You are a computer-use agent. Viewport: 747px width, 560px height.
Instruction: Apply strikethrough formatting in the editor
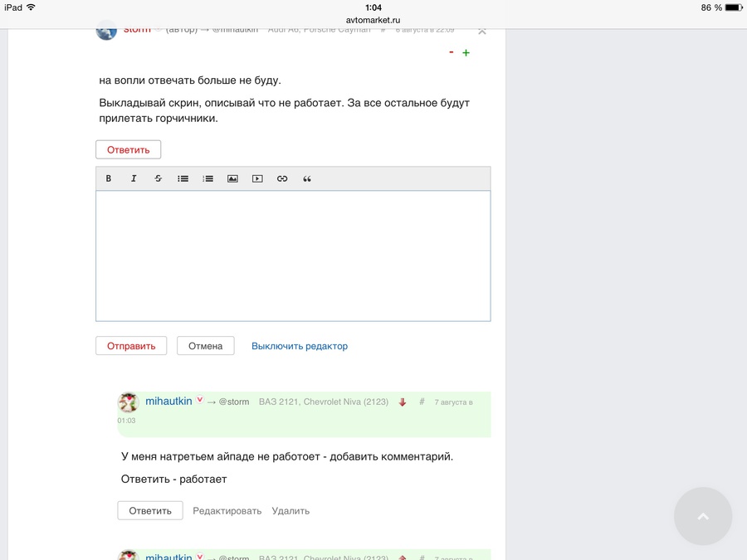159,178
